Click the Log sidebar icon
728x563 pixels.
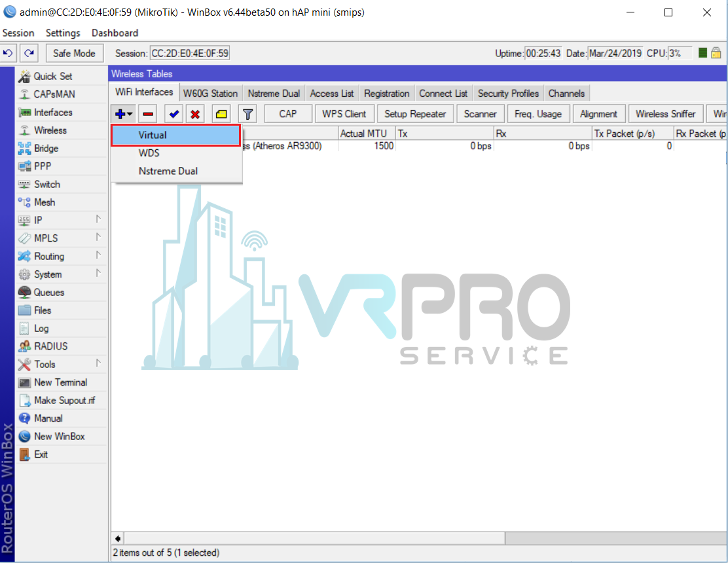(x=24, y=329)
